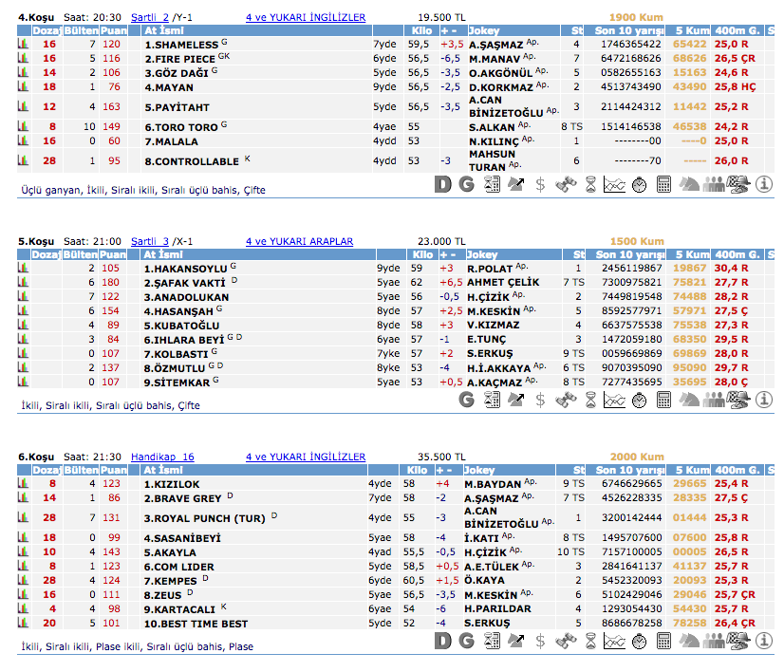The image size is (784, 672).
Task: Open the Şartlı 3 link in race 5
Action: click(150, 241)
